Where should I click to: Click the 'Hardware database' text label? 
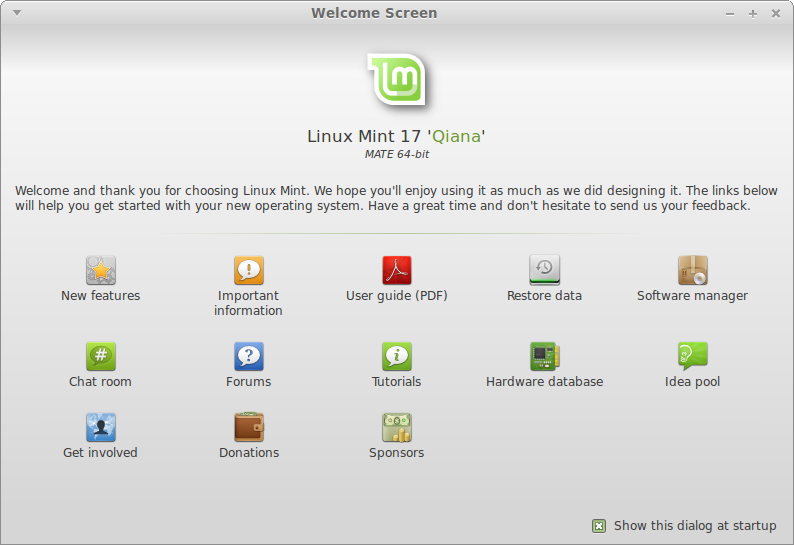(x=544, y=382)
